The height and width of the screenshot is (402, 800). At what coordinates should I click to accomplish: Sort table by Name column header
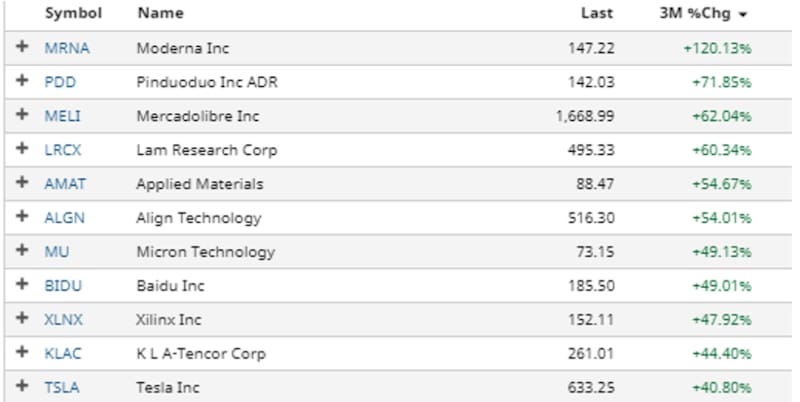click(159, 14)
